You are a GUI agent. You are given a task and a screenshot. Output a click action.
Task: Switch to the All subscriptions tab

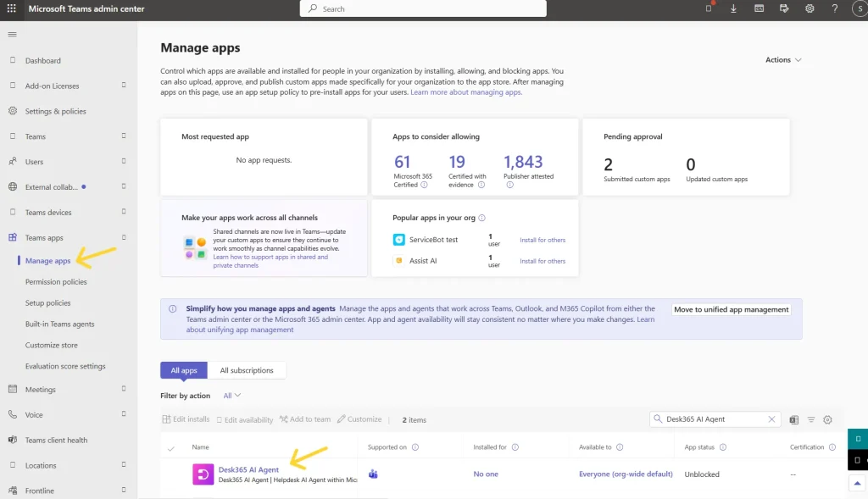247,370
